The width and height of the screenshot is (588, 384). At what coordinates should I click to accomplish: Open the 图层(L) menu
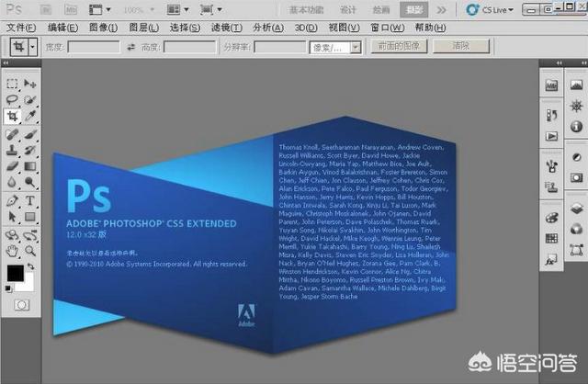pyautogui.click(x=143, y=28)
